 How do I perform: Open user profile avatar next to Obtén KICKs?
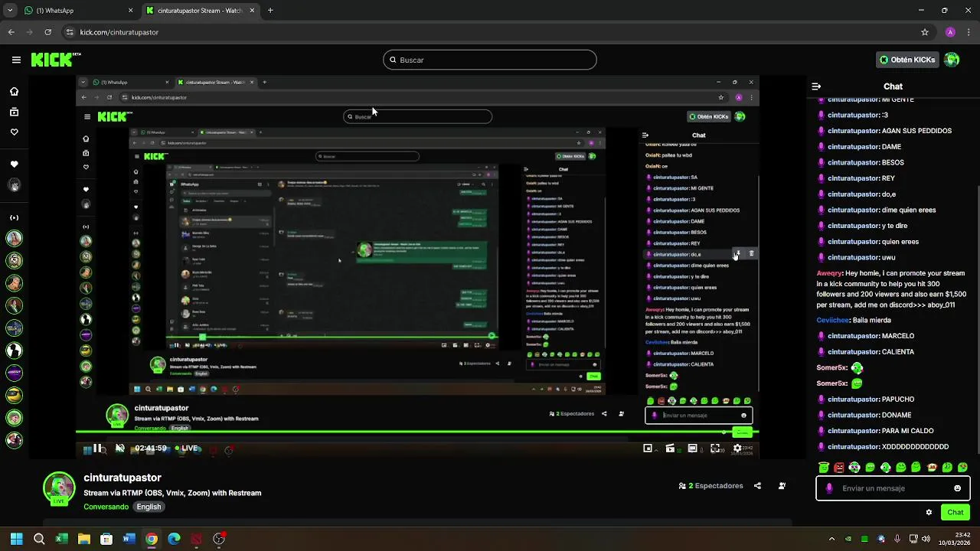tap(952, 60)
